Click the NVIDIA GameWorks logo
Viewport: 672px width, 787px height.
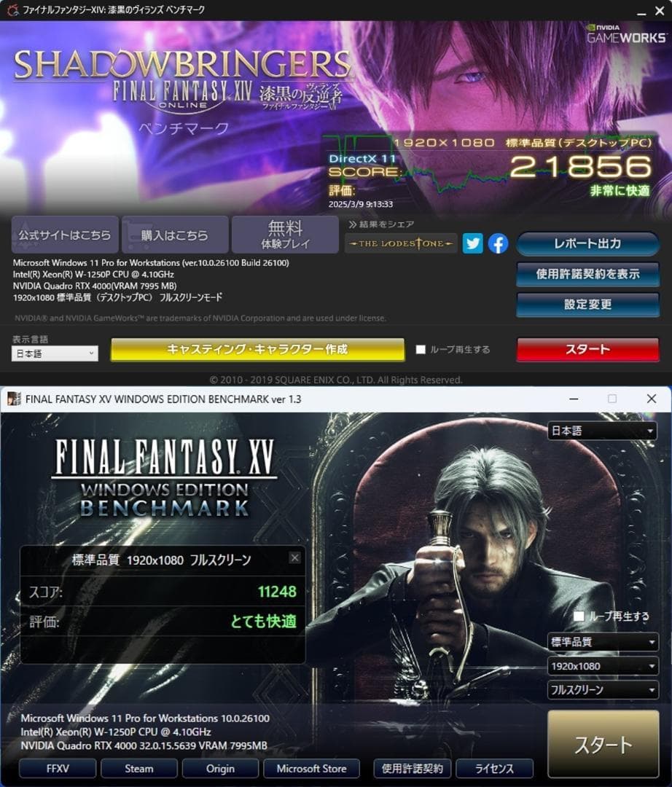click(x=626, y=34)
